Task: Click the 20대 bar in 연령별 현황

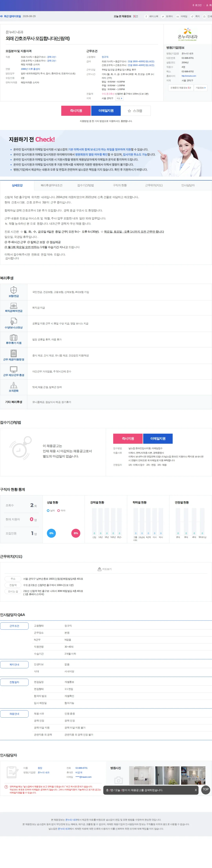Action: [178, 522]
